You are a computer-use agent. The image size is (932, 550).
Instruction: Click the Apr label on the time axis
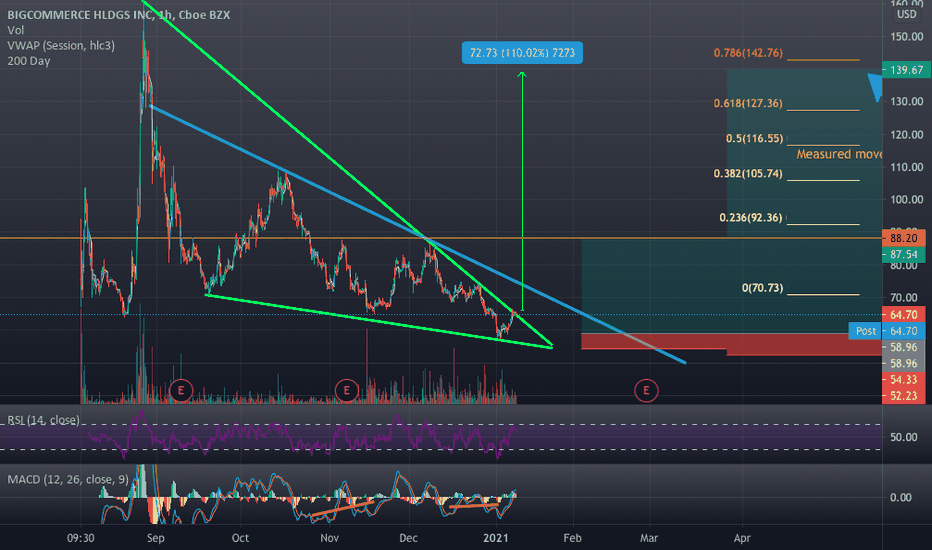742,538
